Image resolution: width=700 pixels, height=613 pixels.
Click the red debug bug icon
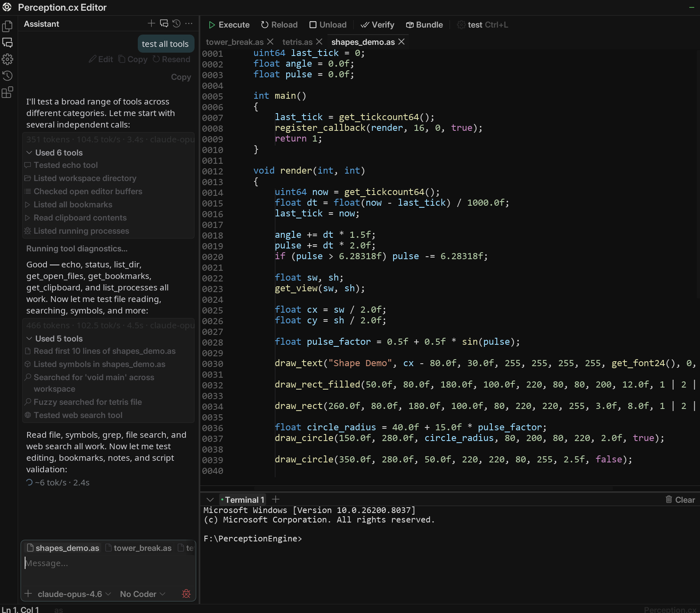pyautogui.click(x=186, y=594)
